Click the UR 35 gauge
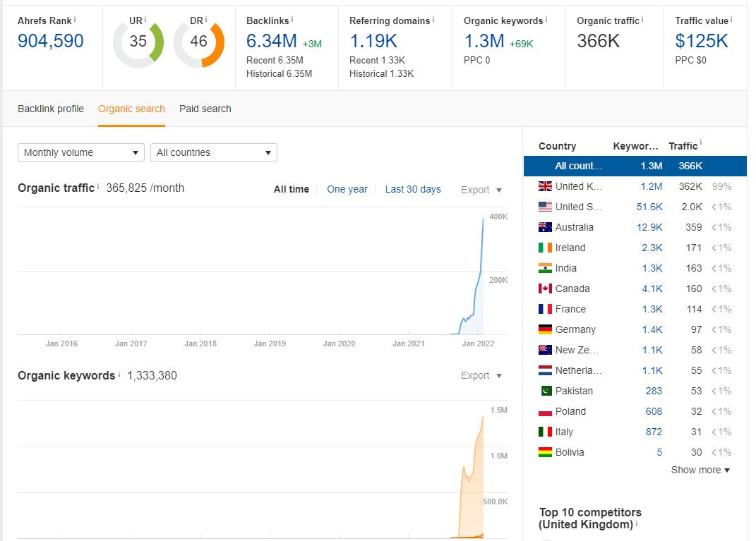The width and height of the screenshot is (756, 541). click(x=138, y=42)
